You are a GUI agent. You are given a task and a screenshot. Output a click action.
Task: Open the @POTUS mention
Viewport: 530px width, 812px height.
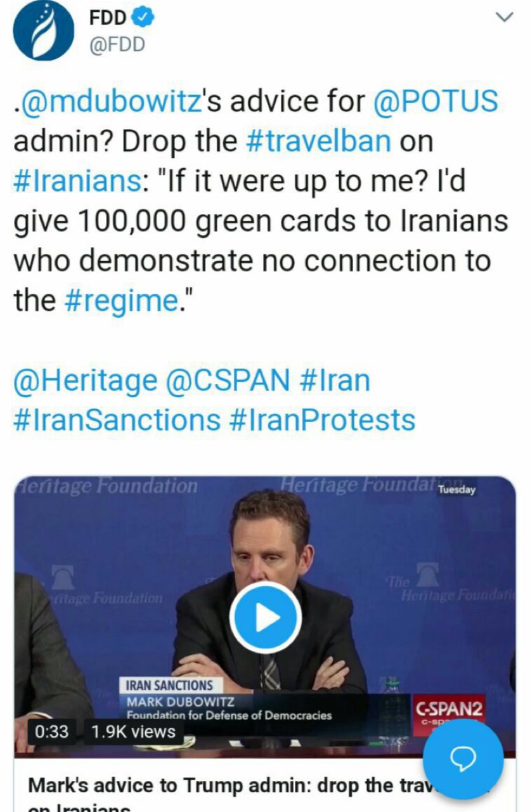pyautogui.click(x=436, y=101)
